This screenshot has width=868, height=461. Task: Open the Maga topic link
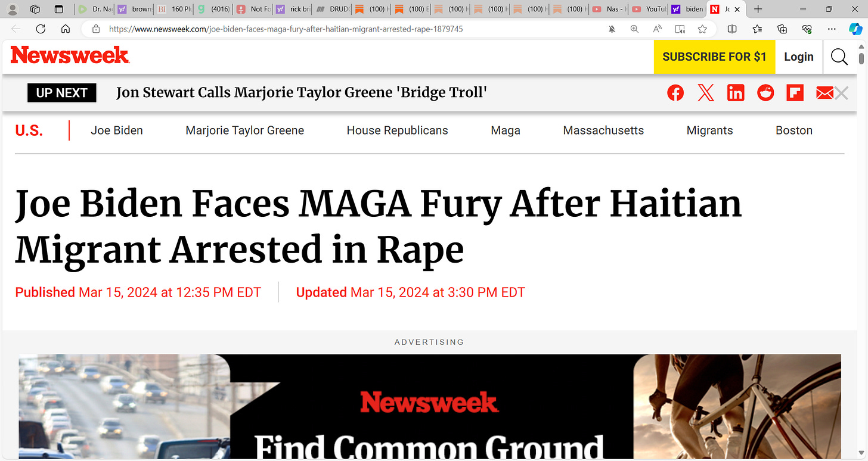click(x=506, y=130)
